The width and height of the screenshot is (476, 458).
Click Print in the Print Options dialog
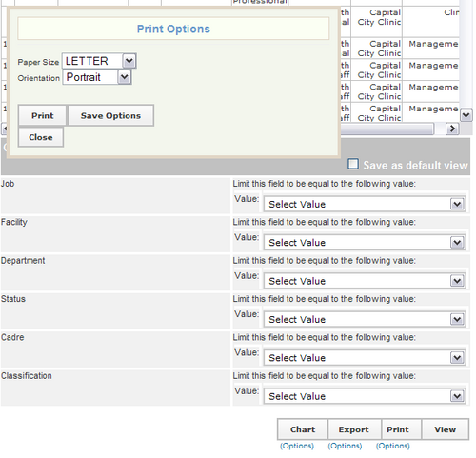(x=43, y=115)
